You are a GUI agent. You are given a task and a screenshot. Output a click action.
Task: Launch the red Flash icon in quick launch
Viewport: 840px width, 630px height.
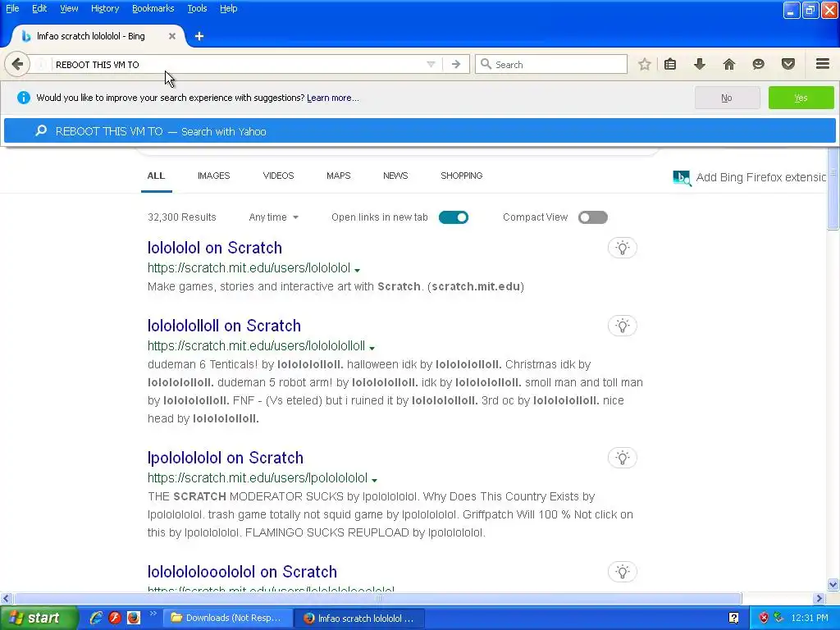coord(115,618)
